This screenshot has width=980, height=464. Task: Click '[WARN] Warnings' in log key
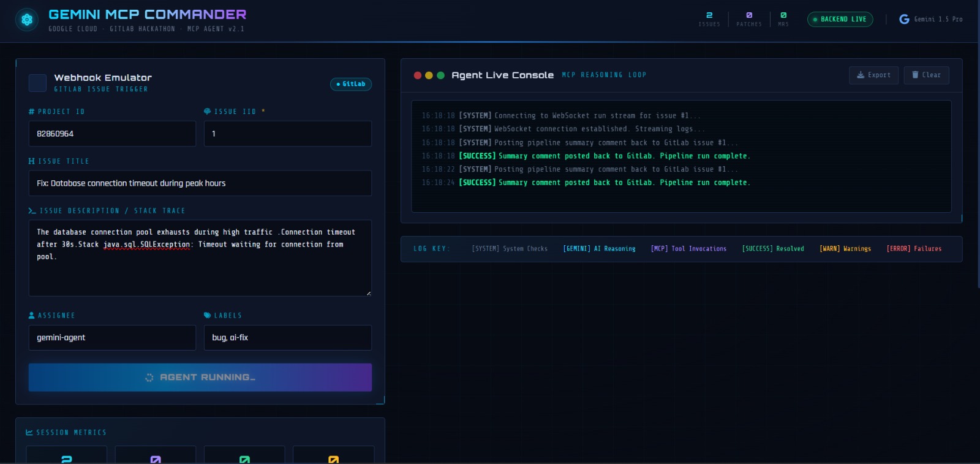(845, 249)
